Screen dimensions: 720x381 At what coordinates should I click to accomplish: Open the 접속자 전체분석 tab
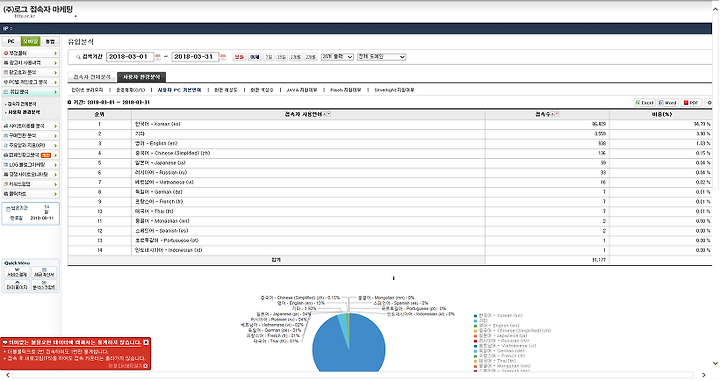tap(92, 77)
